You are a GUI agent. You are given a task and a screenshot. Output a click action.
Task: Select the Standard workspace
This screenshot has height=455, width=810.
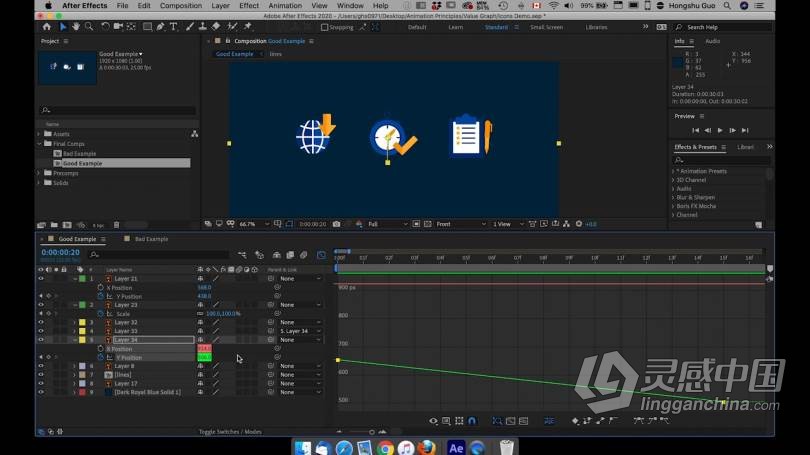(x=496, y=27)
